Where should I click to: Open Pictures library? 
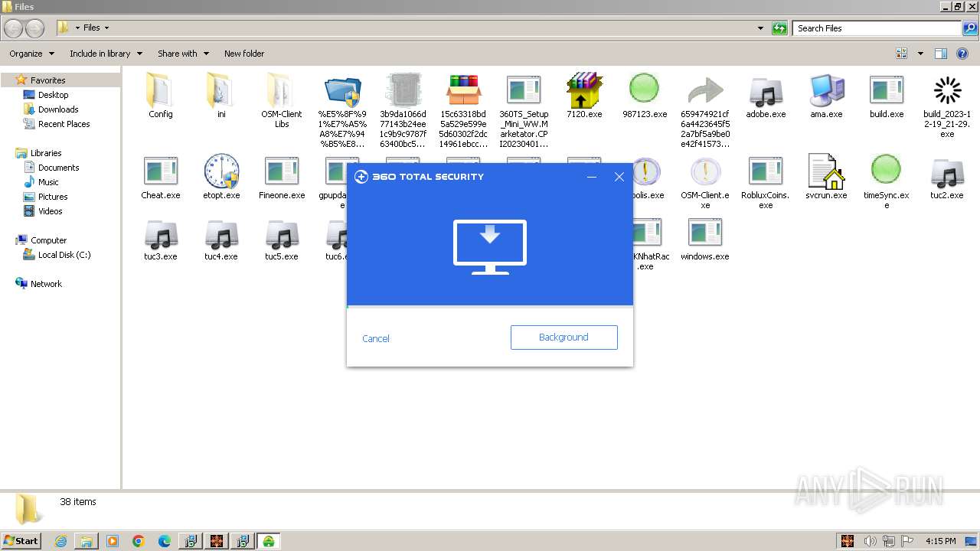[x=53, y=197]
